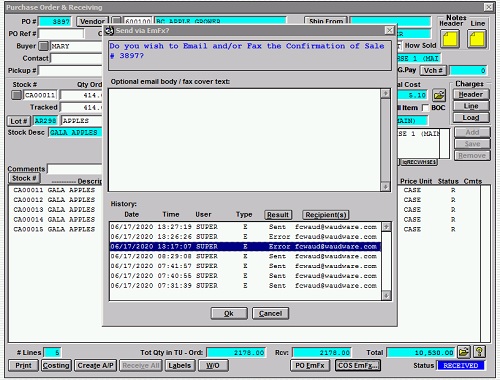This screenshot has height=380, width=500.
Task: Click the optional email body text area
Action: pyautogui.click(x=244, y=140)
